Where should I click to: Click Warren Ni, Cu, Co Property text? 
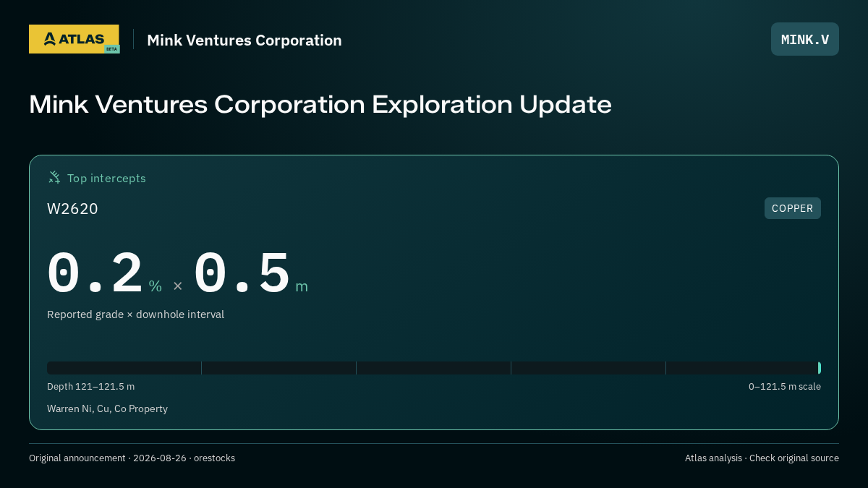[x=107, y=408]
